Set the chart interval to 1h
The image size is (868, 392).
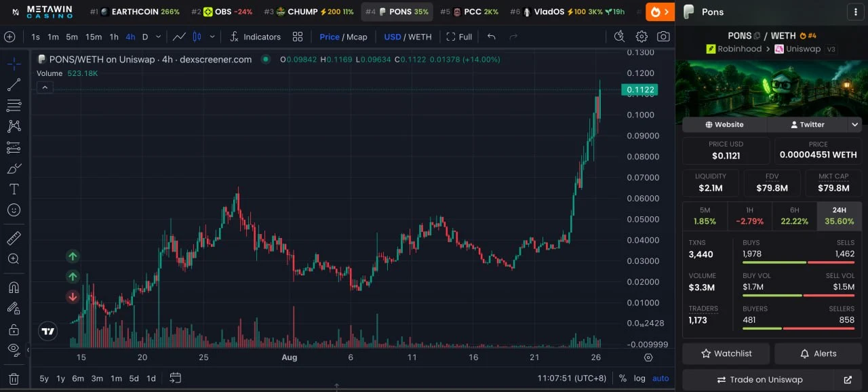click(x=114, y=37)
